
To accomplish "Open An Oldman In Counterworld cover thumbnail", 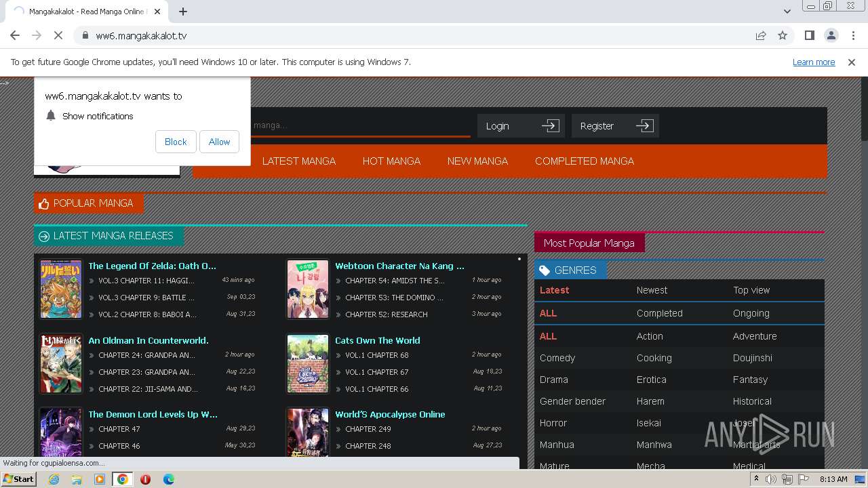I will pos(61,364).
